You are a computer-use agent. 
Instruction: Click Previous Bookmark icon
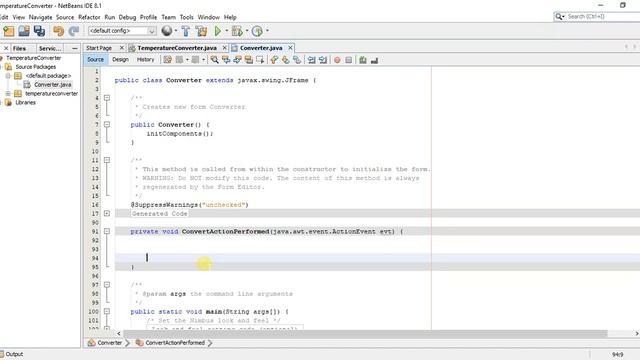(x=274, y=60)
